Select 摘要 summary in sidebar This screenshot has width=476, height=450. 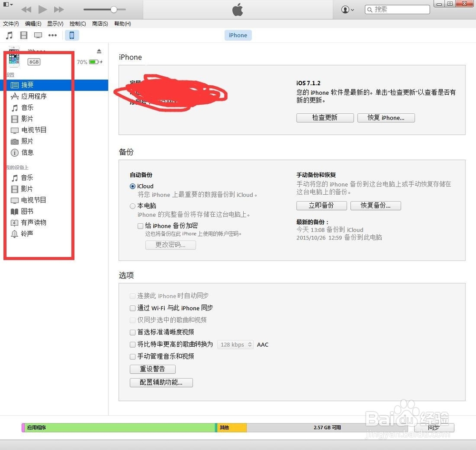pyautogui.click(x=54, y=85)
